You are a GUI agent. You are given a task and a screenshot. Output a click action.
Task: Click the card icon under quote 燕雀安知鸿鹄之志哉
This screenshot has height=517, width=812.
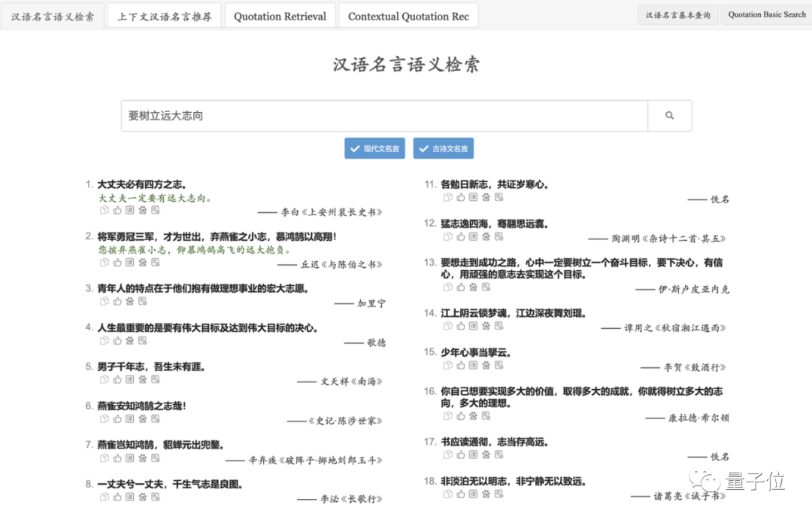point(129,418)
